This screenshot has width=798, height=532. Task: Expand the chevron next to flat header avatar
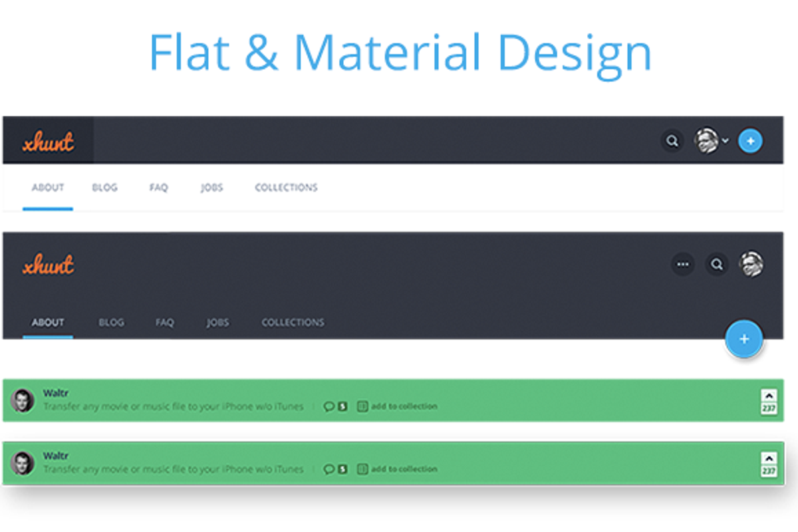725,141
